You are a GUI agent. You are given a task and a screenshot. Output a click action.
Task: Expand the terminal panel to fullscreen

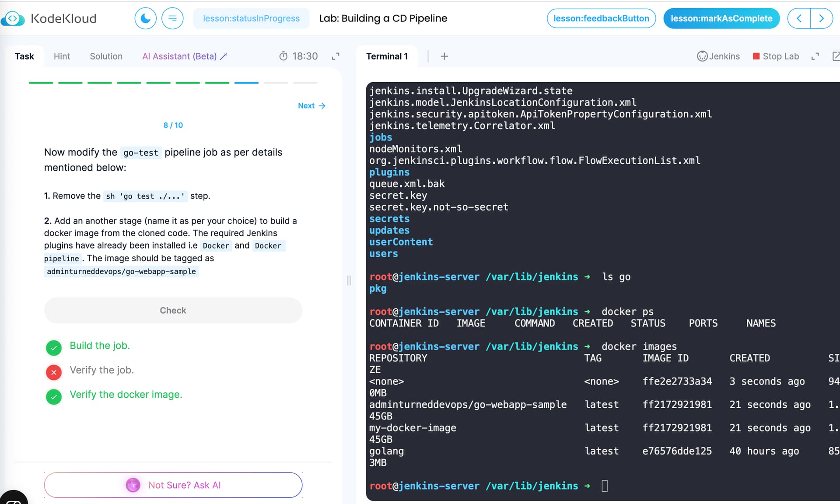click(815, 56)
